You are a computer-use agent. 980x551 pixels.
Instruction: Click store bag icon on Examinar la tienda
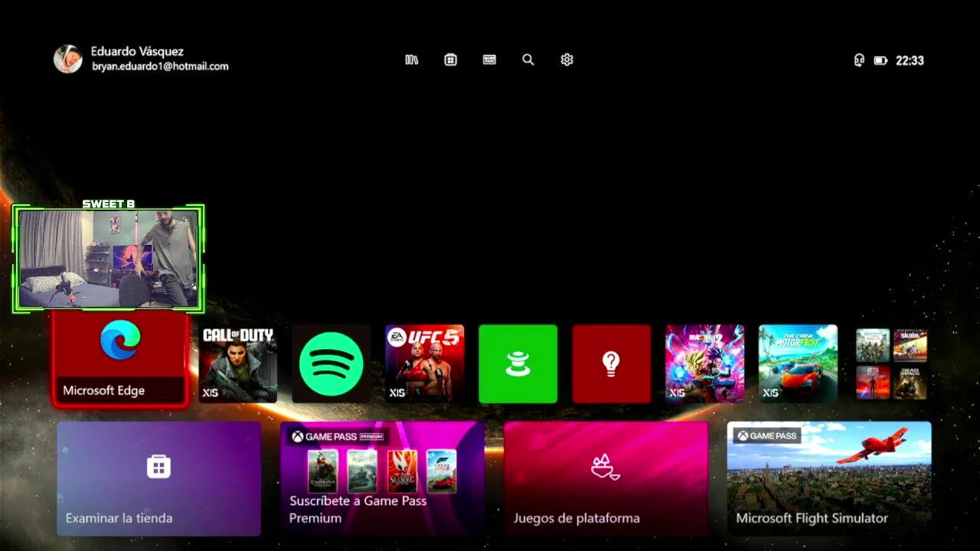(159, 466)
